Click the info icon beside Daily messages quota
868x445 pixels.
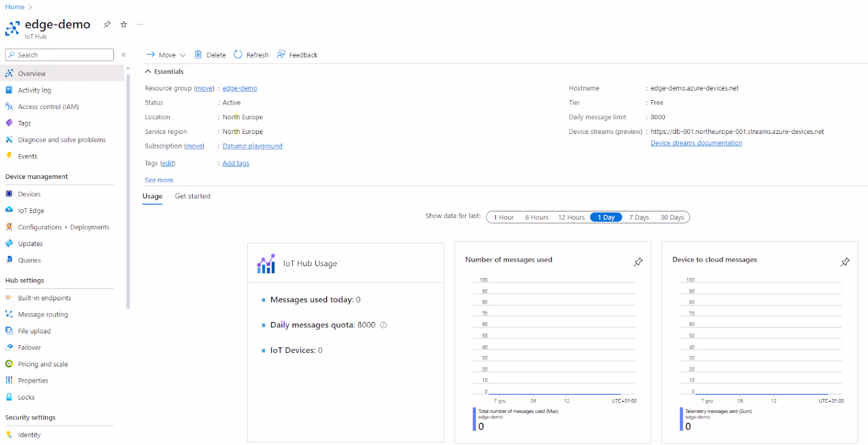384,325
